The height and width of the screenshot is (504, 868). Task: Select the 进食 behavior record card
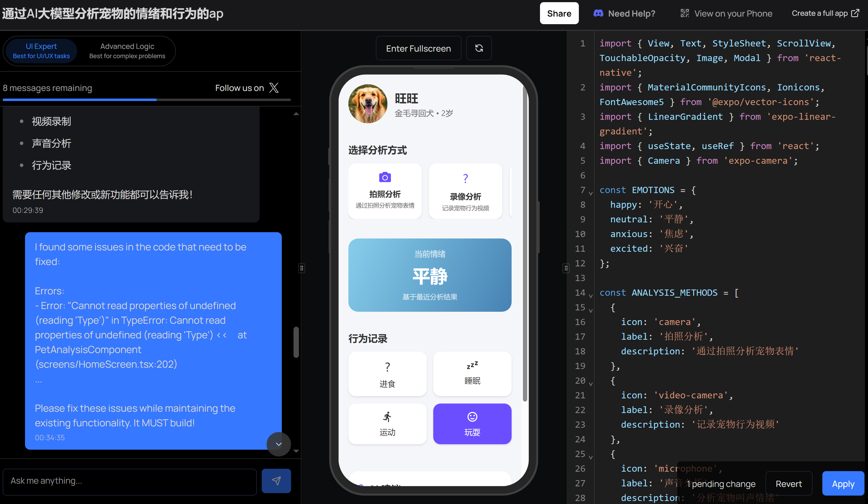387,374
